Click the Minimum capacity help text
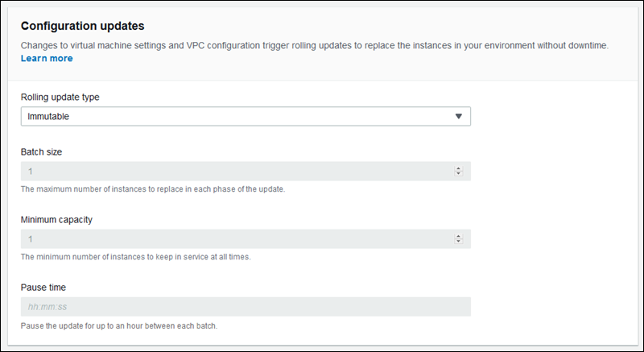 tap(147, 257)
